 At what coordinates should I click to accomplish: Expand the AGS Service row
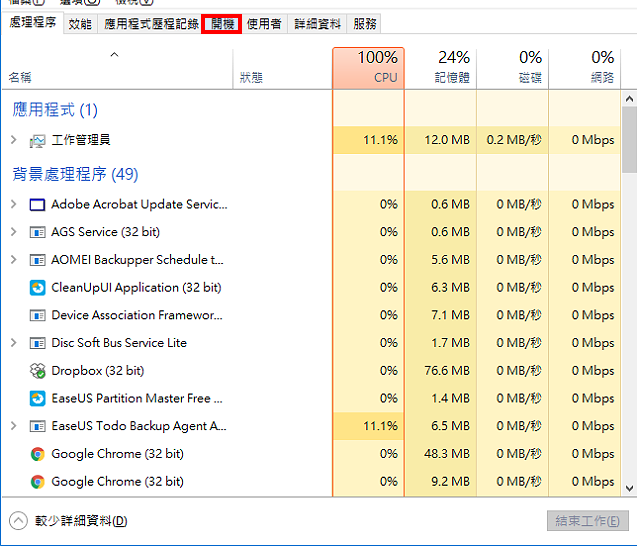13,232
